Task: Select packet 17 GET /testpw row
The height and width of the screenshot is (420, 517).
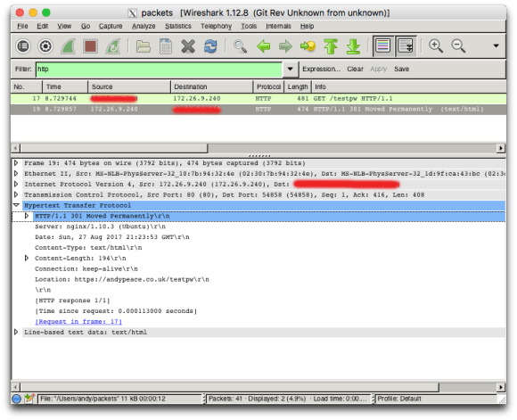Action: (x=258, y=99)
